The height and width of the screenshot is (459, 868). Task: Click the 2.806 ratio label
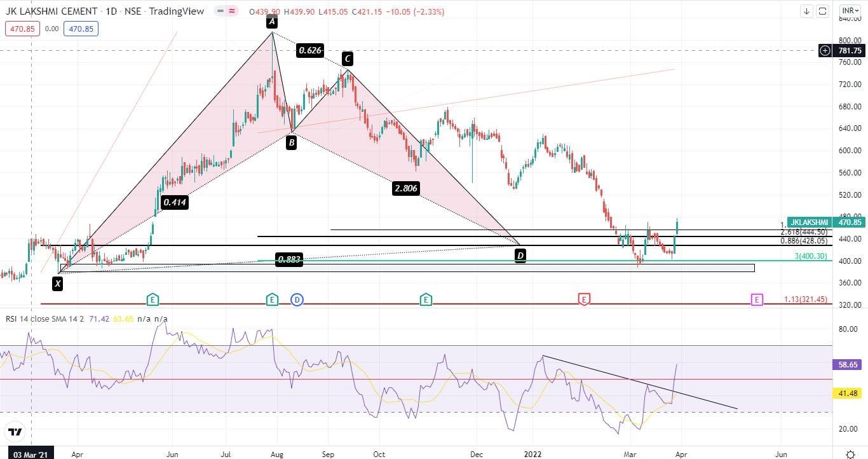tap(406, 188)
